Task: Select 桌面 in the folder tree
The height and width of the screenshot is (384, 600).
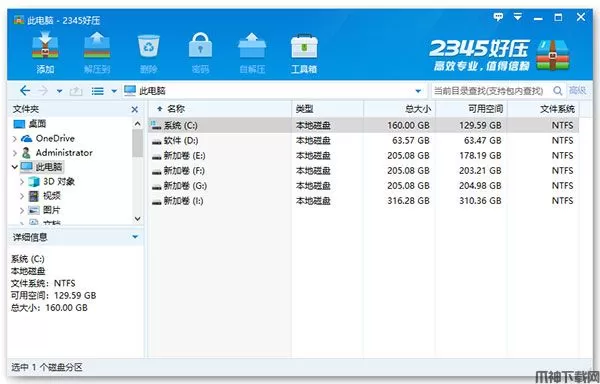Action: coord(37,124)
